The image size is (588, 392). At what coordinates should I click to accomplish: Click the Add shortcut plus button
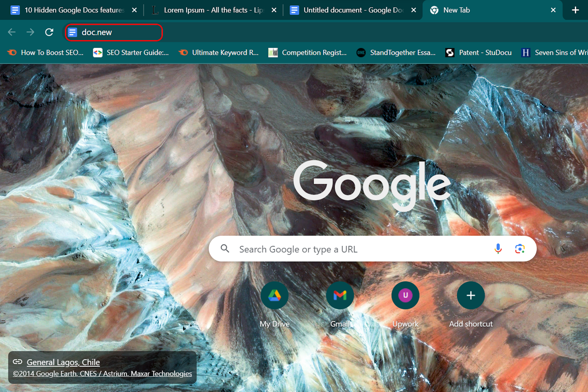tap(471, 295)
